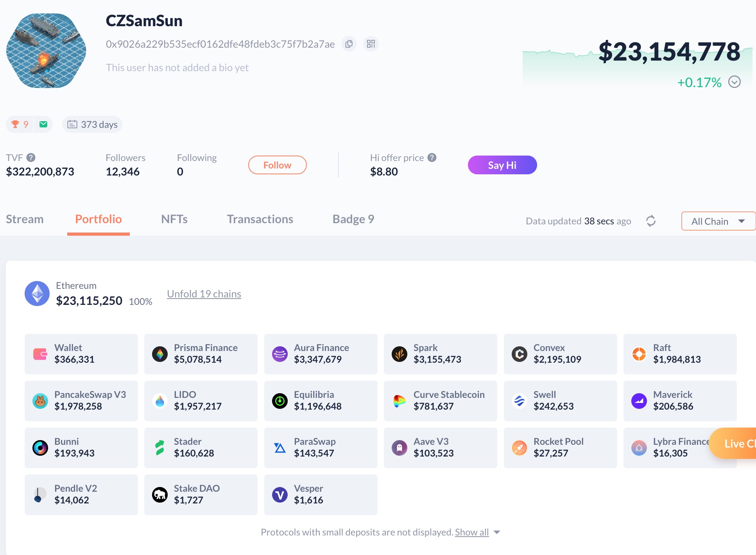Click the NFTs tab
The height and width of the screenshot is (555, 756).
point(174,219)
